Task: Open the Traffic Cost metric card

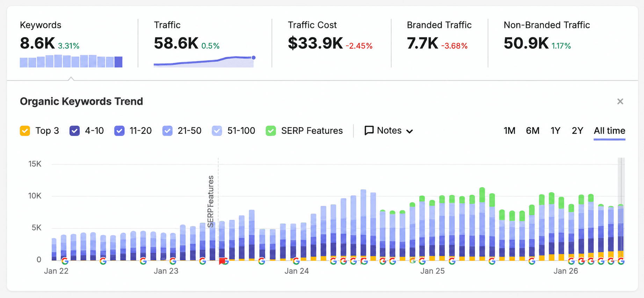Action: pos(331,43)
